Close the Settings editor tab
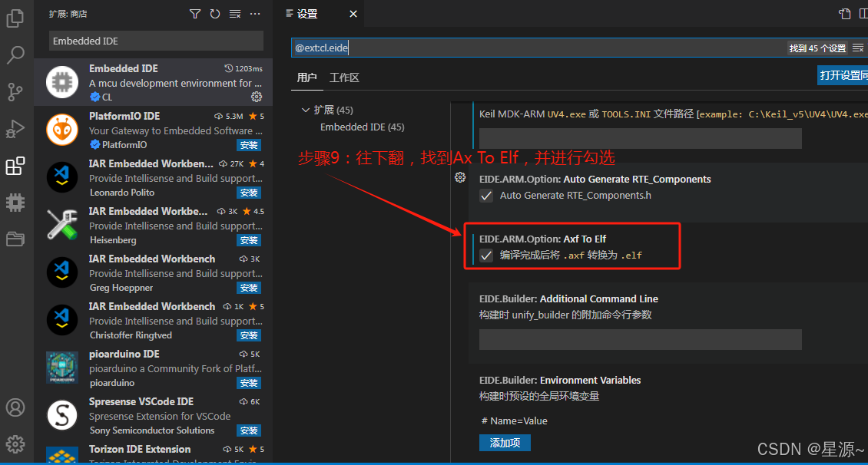868x465 pixels. 353,14
